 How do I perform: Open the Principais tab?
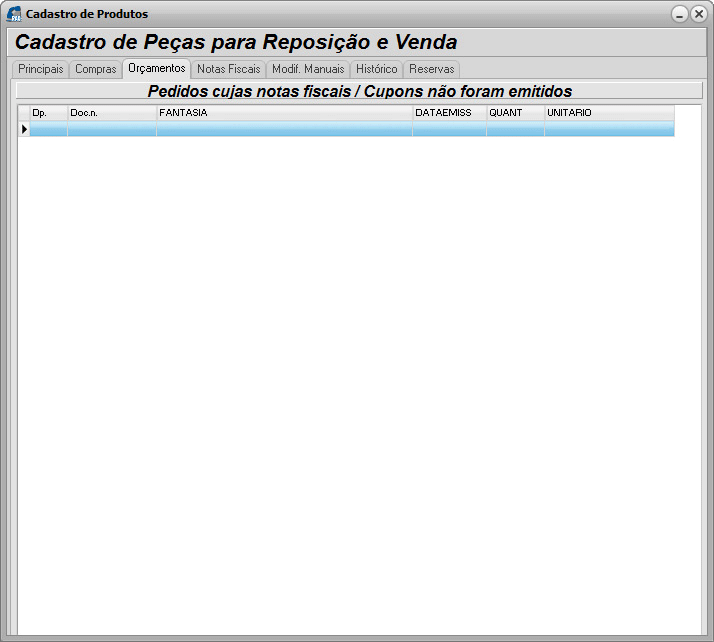[x=41, y=69]
